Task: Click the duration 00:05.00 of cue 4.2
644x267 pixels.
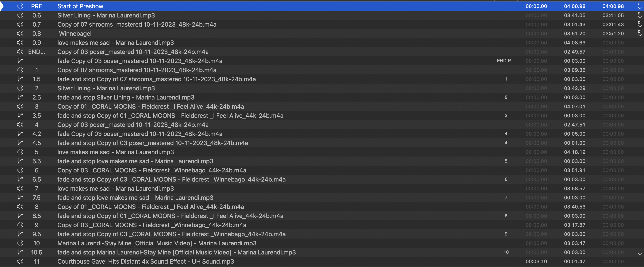Action: [x=574, y=134]
